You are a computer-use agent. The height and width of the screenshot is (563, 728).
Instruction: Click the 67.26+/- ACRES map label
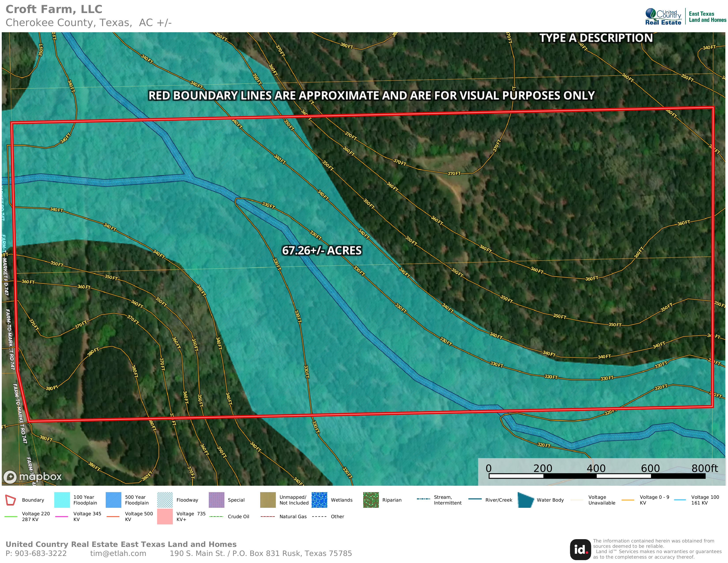click(322, 251)
